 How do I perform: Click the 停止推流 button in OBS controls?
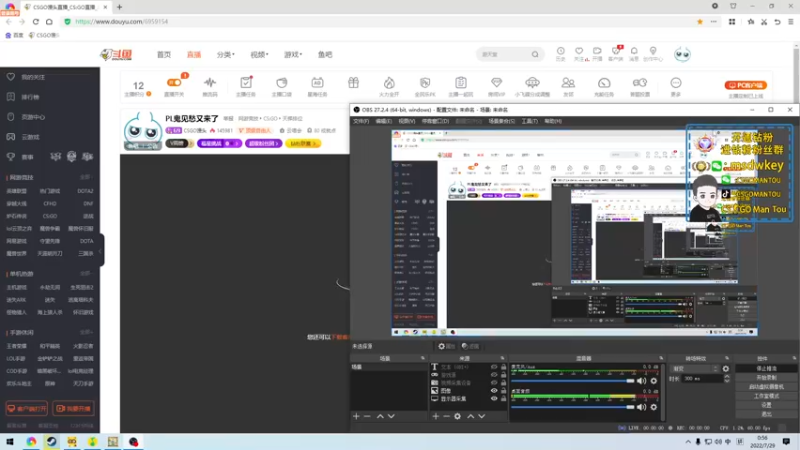[x=766, y=368]
